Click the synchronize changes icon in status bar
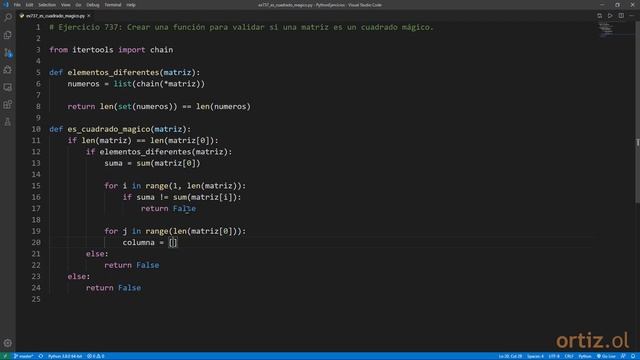This screenshot has width=640, height=360. click(x=41, y=356)
